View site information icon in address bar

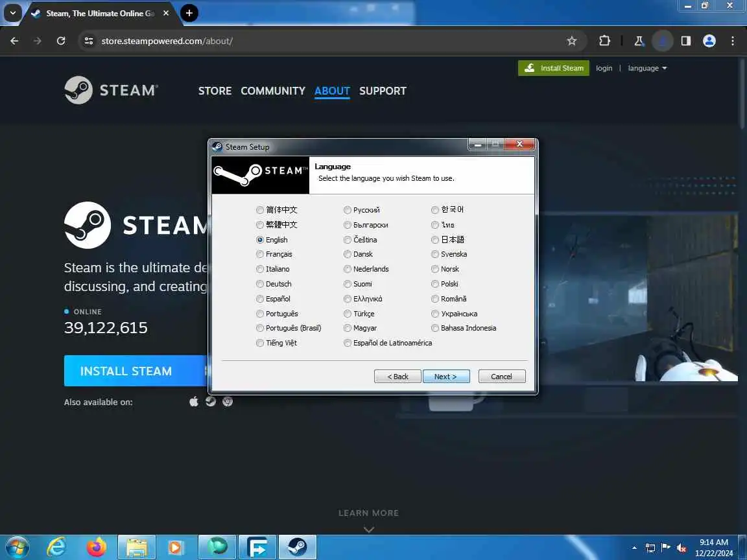[x=89, y=41]
